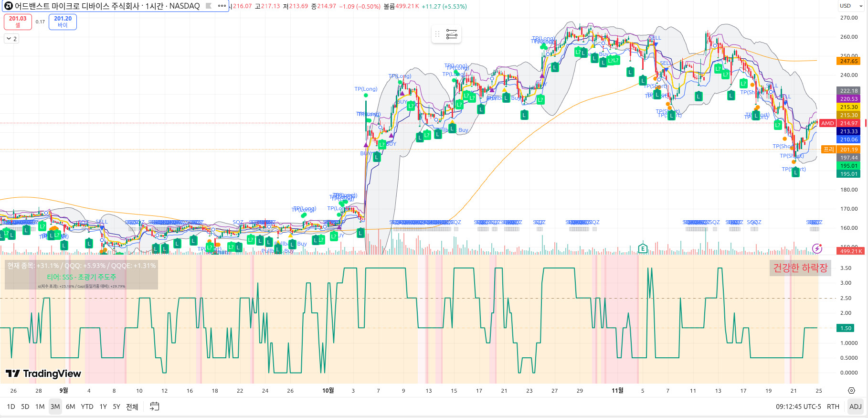The height and width of the screenshot is (418, 868).
Task: Click the purple lightning bolt icon
Action: tap(817, 248)
